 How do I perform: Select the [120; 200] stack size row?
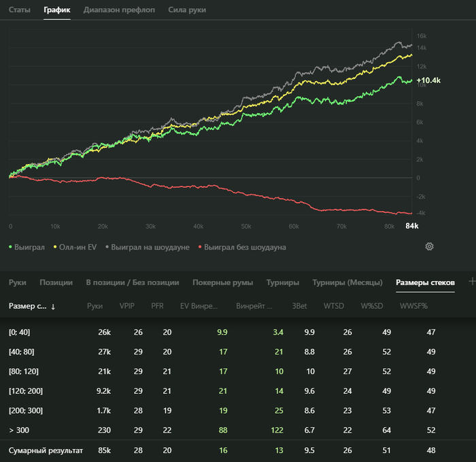(x=238, y=391)
